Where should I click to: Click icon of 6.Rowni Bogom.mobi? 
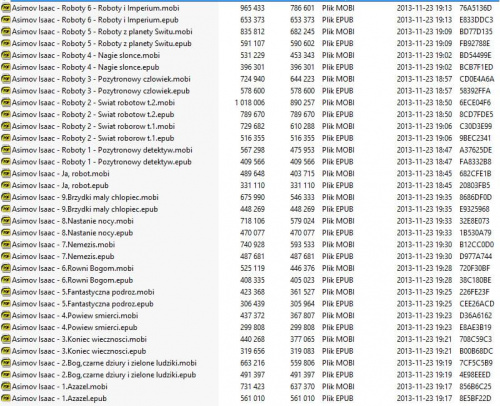pyautogui.click(x=5, y=268)
